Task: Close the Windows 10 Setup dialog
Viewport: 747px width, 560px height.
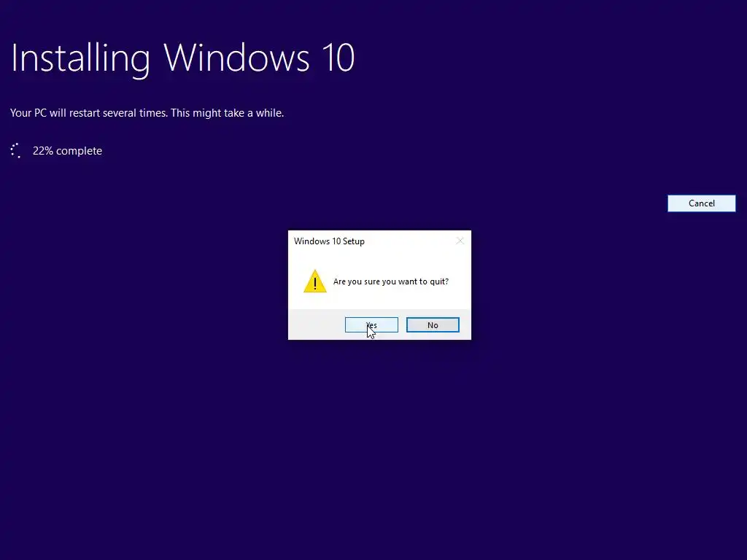Action: (460, 241)
